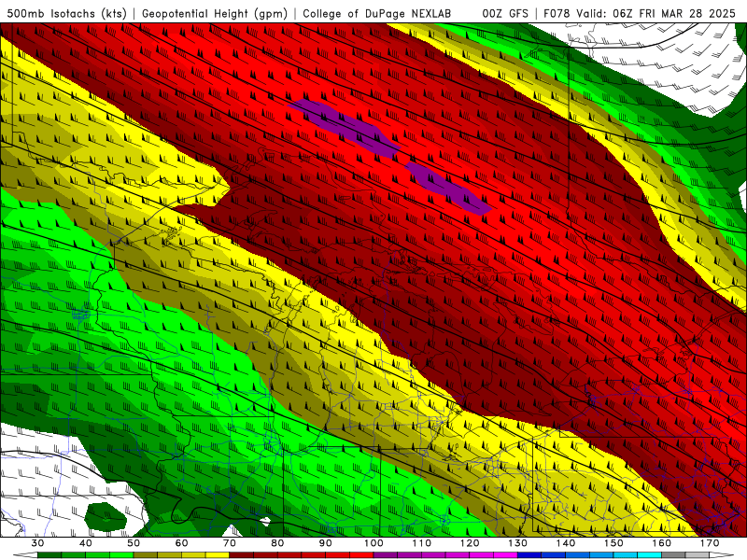Click the '50' legend scale label

(x=134, y=543)
